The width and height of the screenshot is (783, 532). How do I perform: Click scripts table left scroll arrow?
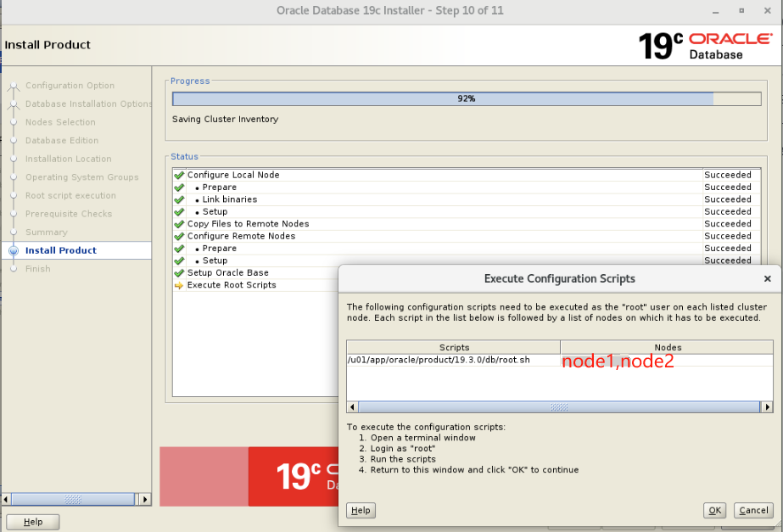tap(353, 406)
